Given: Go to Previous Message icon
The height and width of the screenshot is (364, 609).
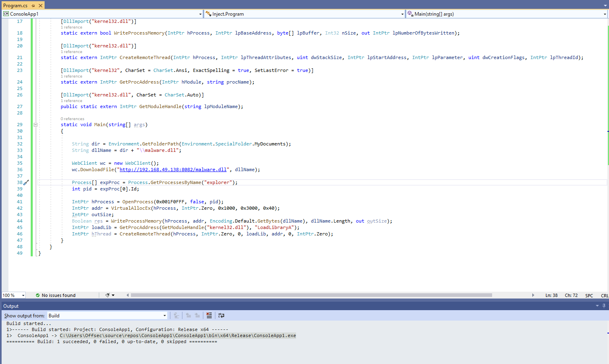Looking at the screenshot, I should [188, 316].
